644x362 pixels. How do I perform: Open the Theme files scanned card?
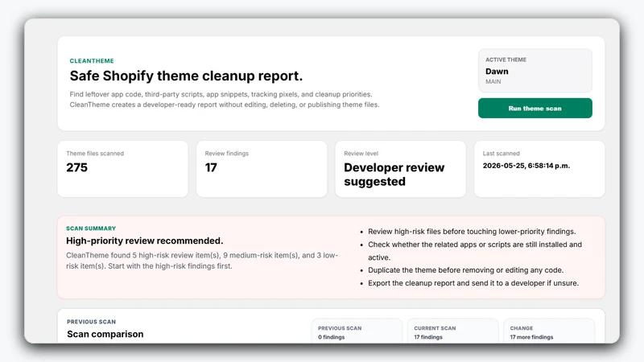pos(123,169)
